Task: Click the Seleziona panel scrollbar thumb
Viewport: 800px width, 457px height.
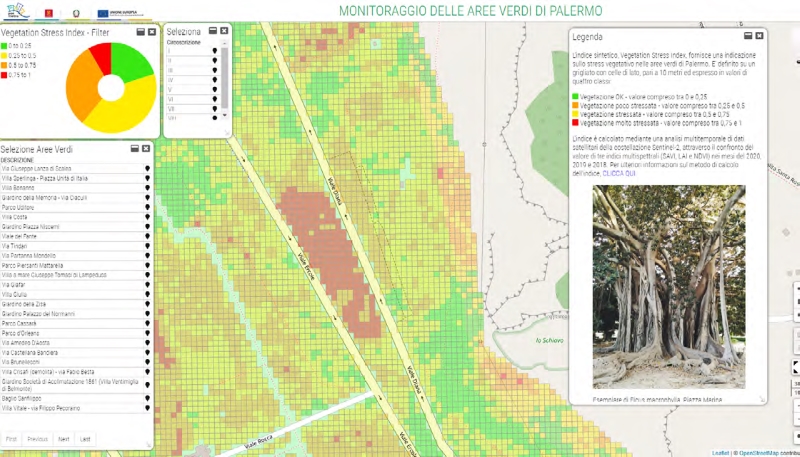Action: pos(224,77)
